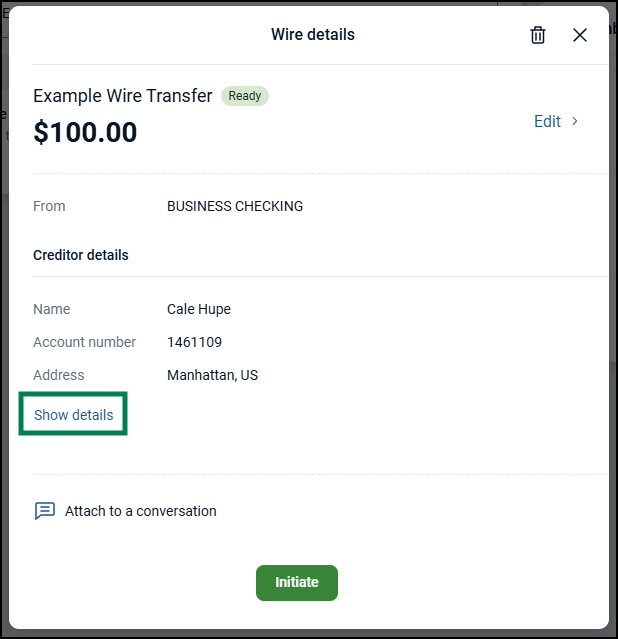Click the trash icon to delete wire
Image resolution: width=618 pixels, height=639 pixels.
pos(538,35)
